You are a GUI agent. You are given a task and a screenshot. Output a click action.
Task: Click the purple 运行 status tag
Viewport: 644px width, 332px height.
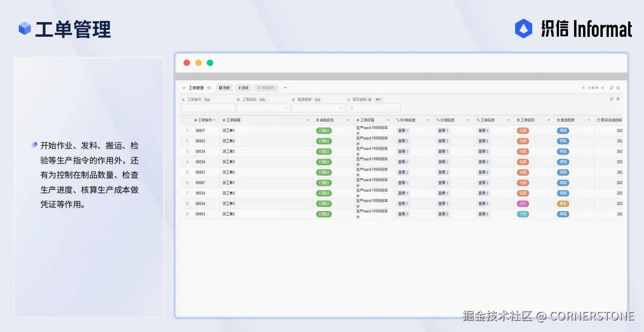click(523, 204)
